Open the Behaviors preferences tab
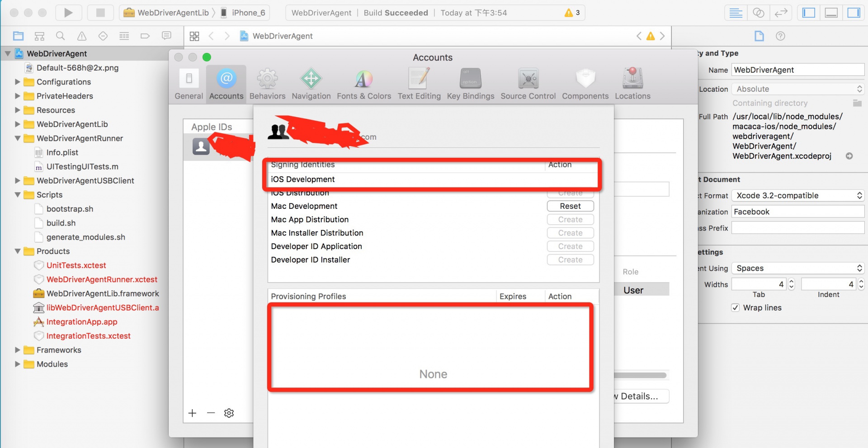 pos(267,85)
